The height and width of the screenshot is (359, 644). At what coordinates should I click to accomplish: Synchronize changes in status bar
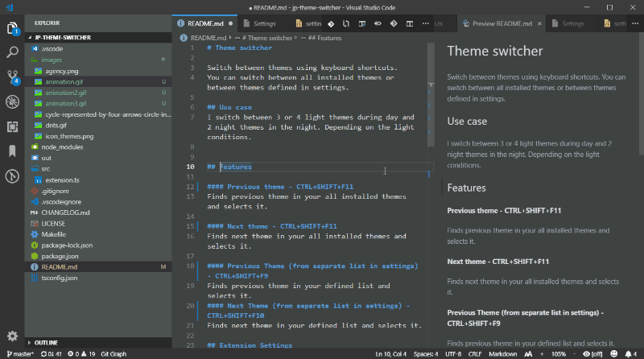pos(52,354)
